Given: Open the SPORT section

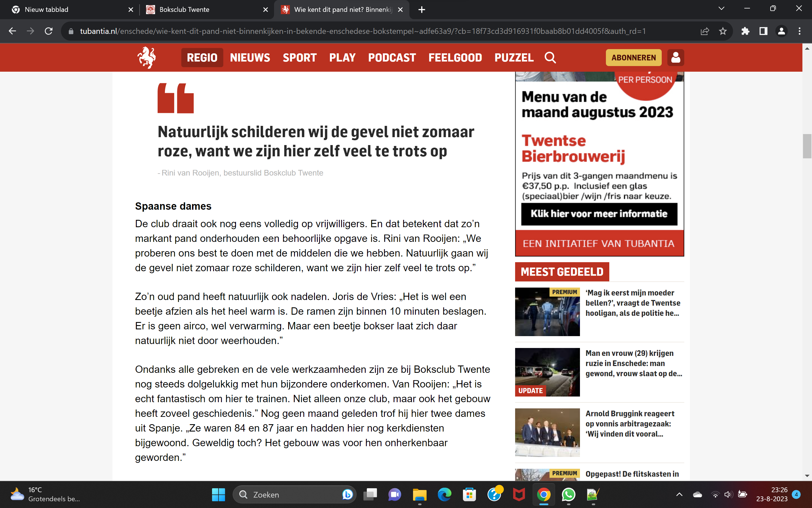Looking at the screenshot, I should tap(300, 58).
